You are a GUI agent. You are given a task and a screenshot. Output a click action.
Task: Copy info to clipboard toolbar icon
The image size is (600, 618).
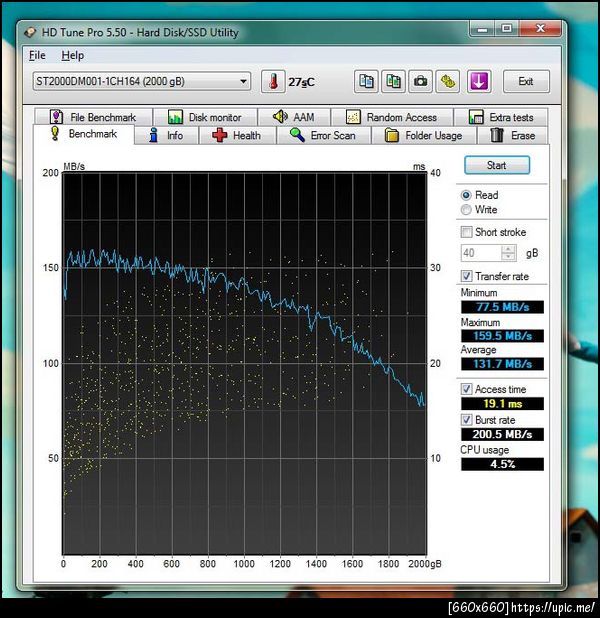pyautogui.click(x=366, y=82)
